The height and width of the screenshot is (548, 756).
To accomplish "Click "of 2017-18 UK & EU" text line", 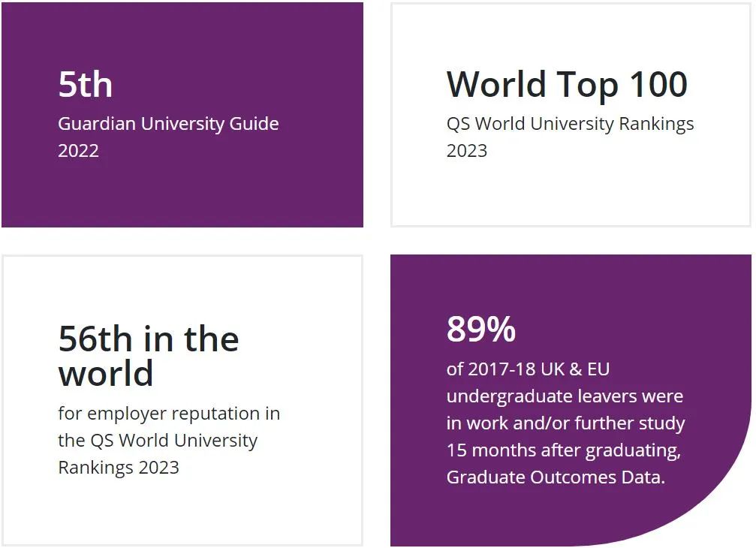I will (528, 369).
